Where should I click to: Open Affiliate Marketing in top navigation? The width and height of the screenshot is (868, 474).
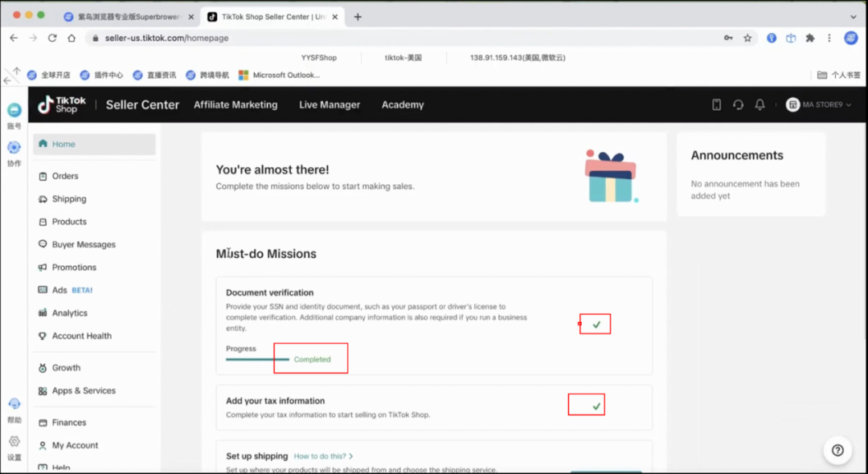[x=235, y=104]
